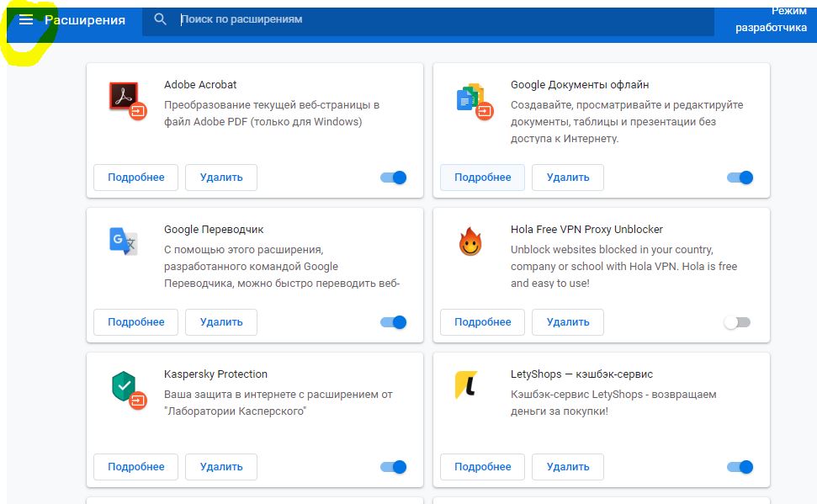Click 'Google Переводчик' title text
This screenshot has width=817, height=504.
214,230
